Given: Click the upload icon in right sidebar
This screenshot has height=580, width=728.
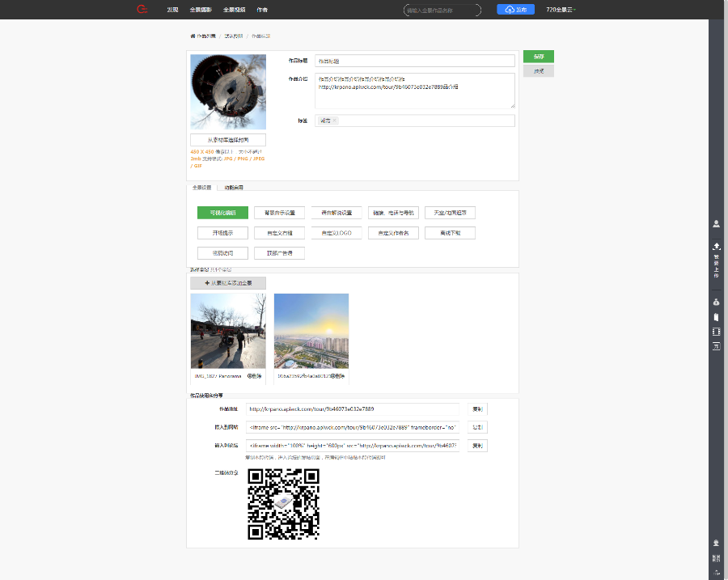Looking at the screenshot, I should click(717, 246).
